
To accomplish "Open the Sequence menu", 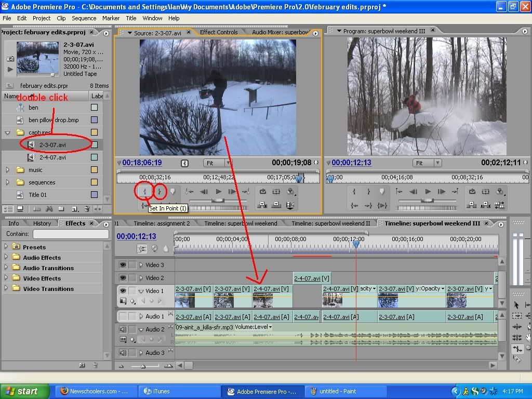I will click(x=84, y=18).
